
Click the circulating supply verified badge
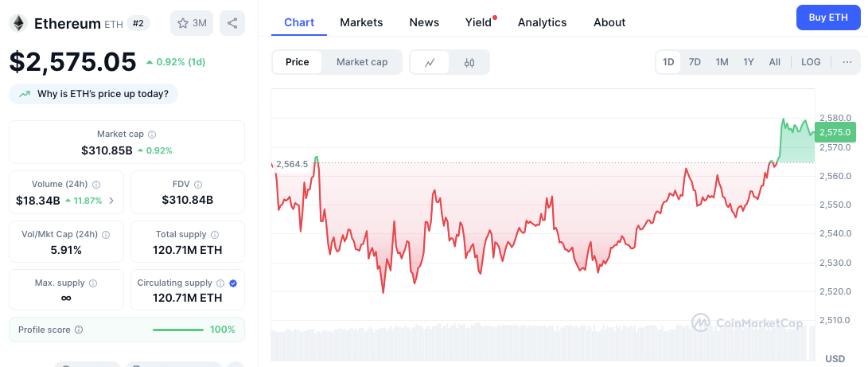233,283
